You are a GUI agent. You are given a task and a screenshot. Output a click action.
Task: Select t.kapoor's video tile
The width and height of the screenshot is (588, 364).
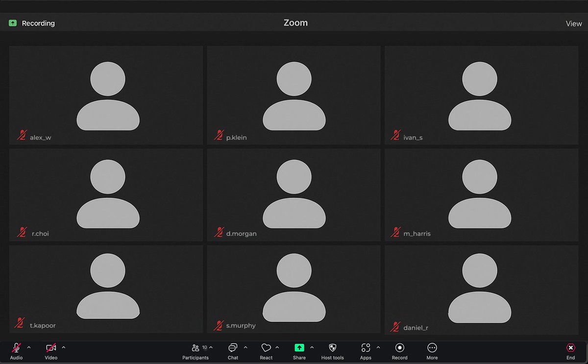(106, 290)
